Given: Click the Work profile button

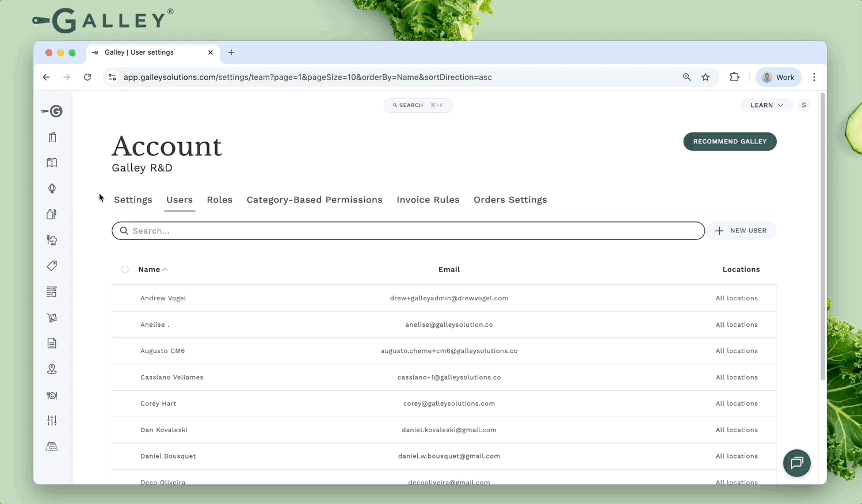Looking at the screenshot, I should coord(779,77).
